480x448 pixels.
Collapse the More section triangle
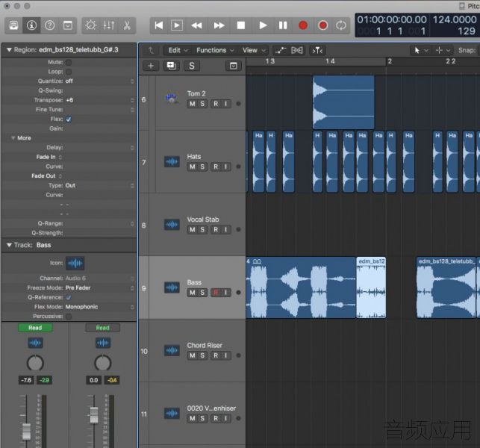click(13, 138)
